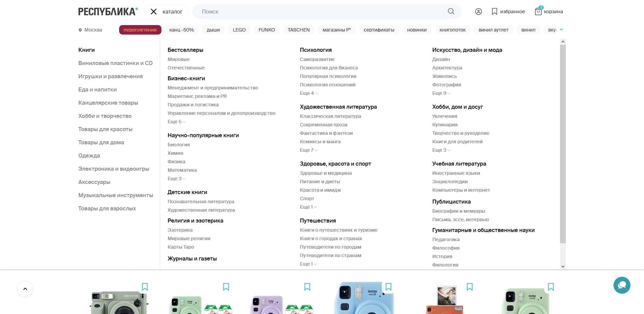This screenshot has width=644, height=314.
Task: Click the search magnifier icon
Action: coord(451,12)
